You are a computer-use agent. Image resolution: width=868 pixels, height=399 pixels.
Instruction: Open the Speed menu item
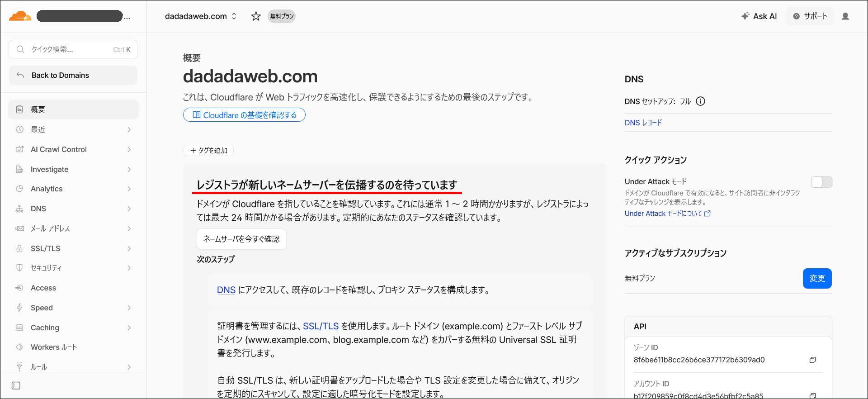(73, 308)
